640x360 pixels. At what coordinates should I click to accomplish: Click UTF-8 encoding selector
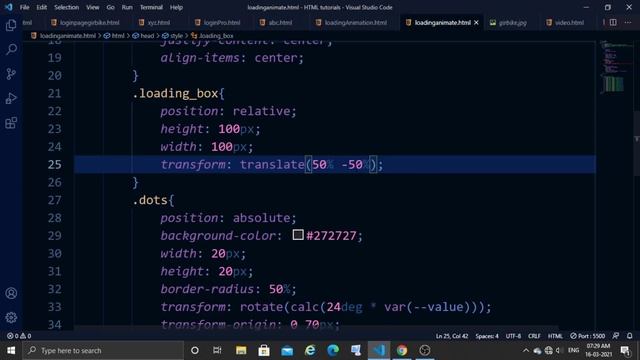pyautogui.click(x=513, y=336)
